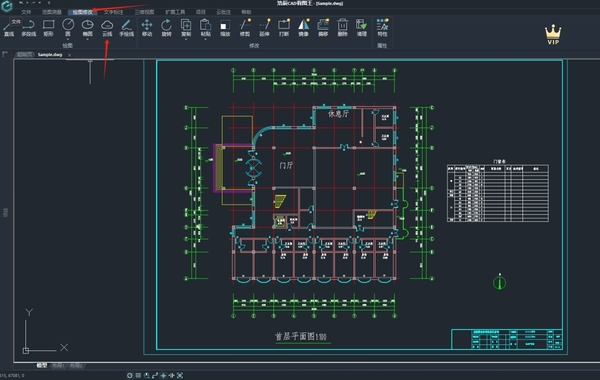This screenshot has width=600, height=380.
Task: Expand the dropdown arrow under 圆 circle tool
Action: click(x=68, y=39)
